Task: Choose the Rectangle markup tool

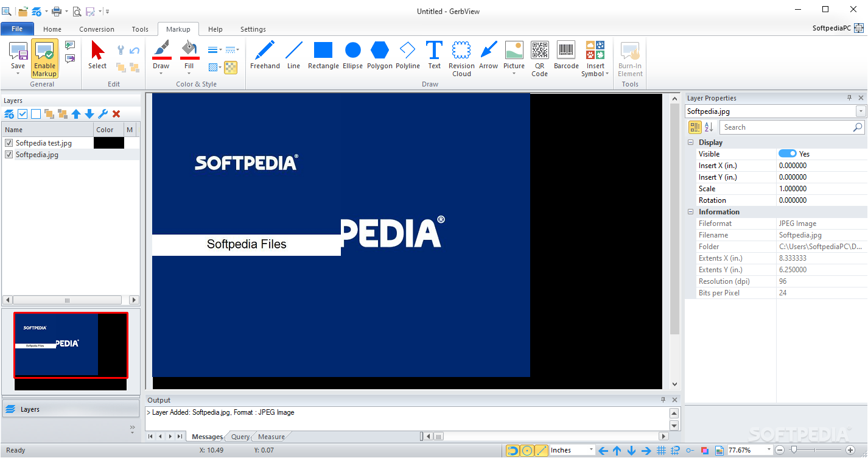Action: (x=323, y=55)
